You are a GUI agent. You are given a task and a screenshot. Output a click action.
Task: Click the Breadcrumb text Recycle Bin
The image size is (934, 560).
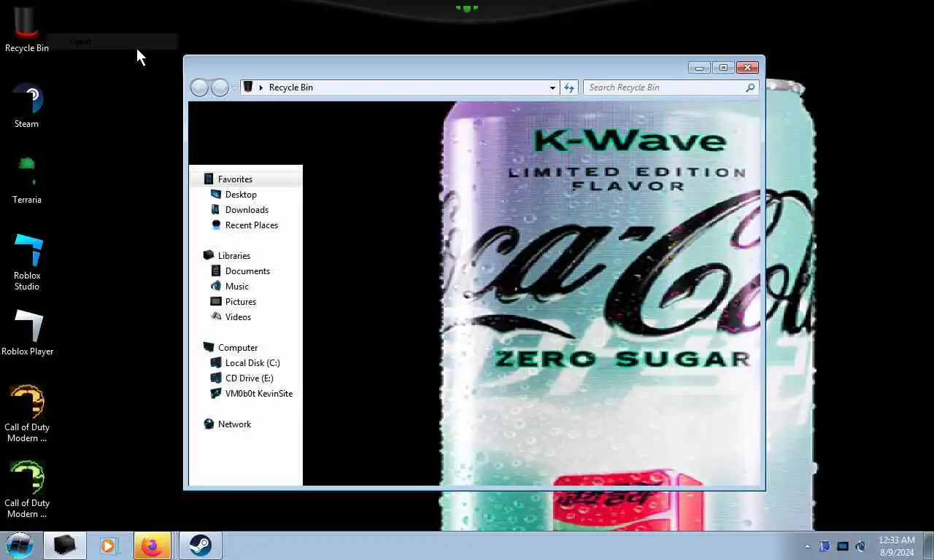point(290,87)
